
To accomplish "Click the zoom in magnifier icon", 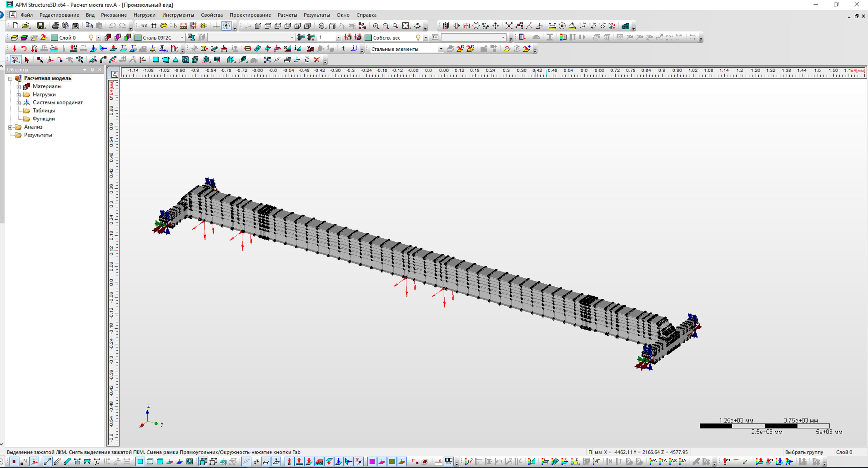I will click(376, 26).
